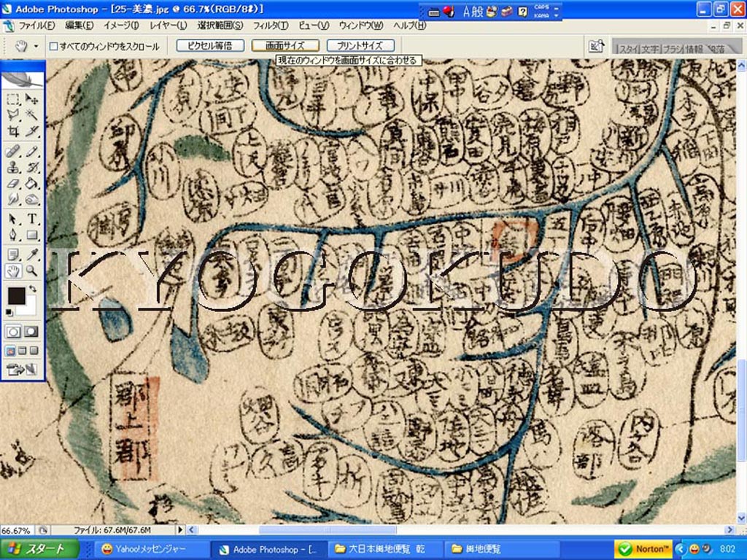
Task: Switch to Standard Screen mode
Action: click(10, 351)
